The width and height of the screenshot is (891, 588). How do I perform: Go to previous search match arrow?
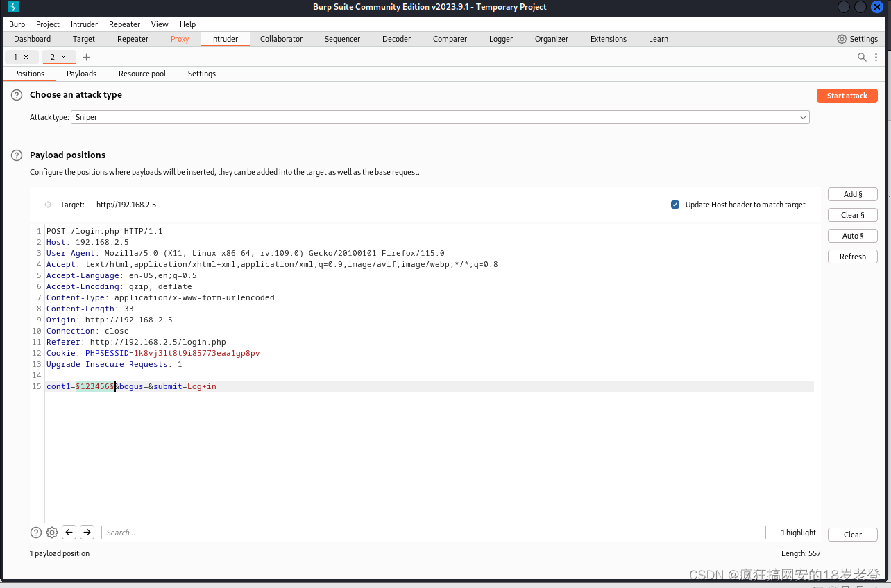(69, 533)
